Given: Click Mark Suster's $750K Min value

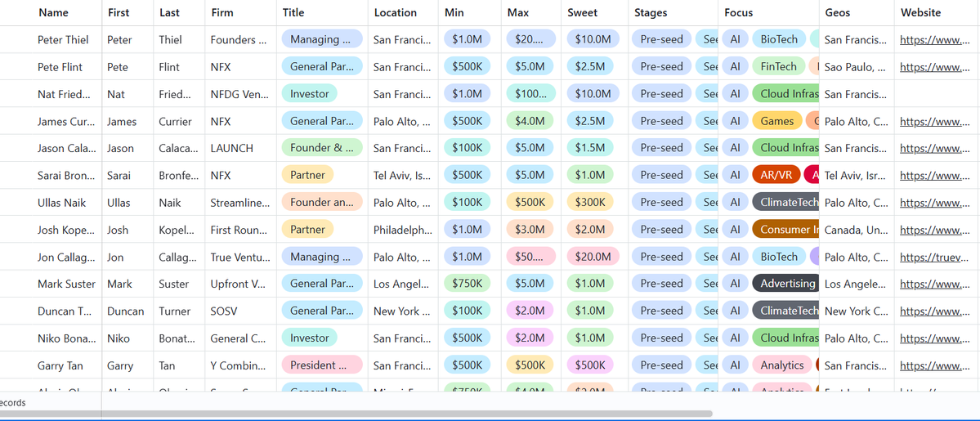Looking at the screenshot, I should pyautogui.click(x=467, y=284).
